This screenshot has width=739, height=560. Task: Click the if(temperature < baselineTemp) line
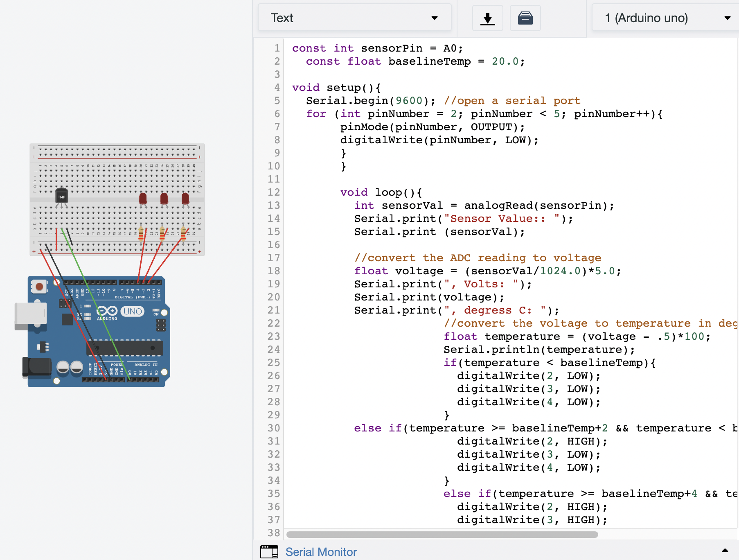(x=550, y=363)
